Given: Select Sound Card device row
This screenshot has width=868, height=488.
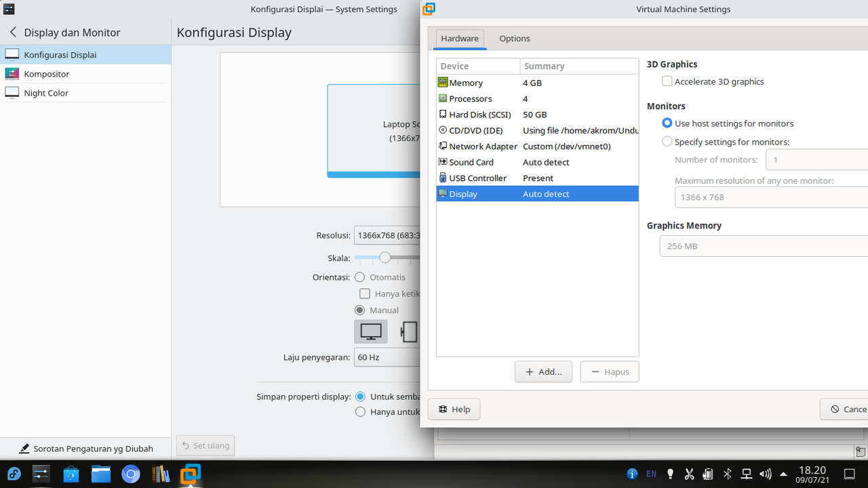Looking at the screenshot, I should [x=537, y=162].
